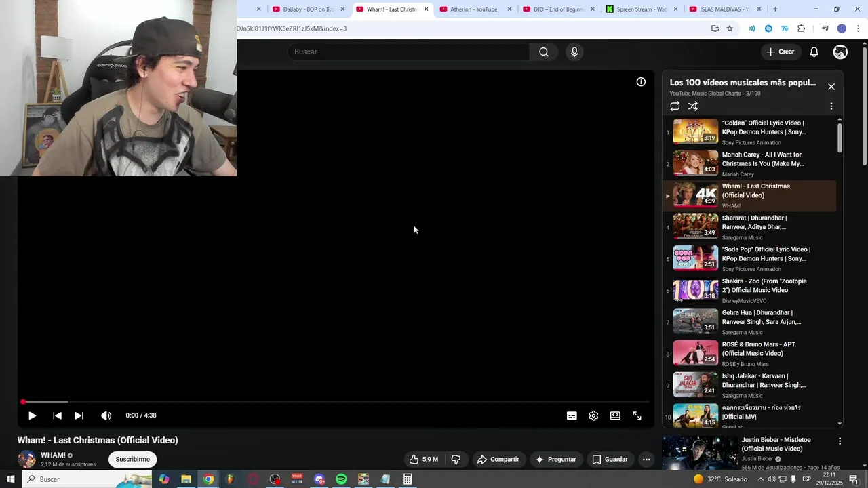Go to previous video in playlist
The image size is (868, 488).
(x=57, y=415)
